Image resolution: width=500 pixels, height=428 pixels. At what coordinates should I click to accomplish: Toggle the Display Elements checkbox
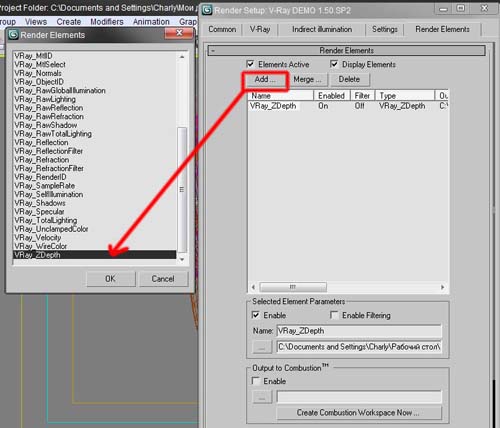[x=334, y=64]
